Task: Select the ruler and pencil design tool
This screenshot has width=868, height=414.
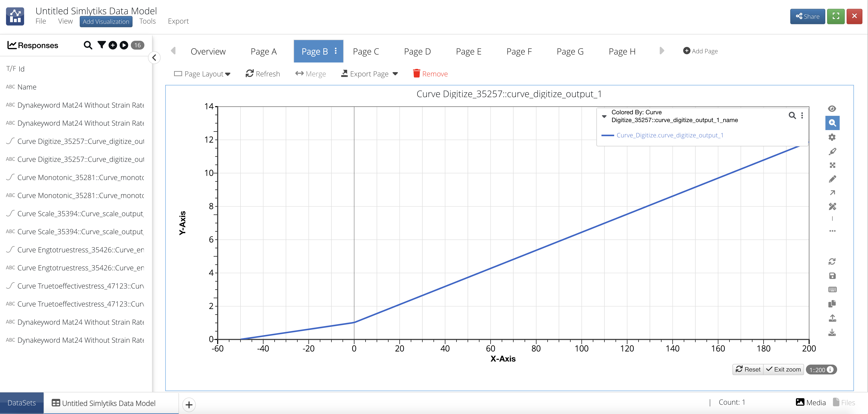Action: pos(832,206)
